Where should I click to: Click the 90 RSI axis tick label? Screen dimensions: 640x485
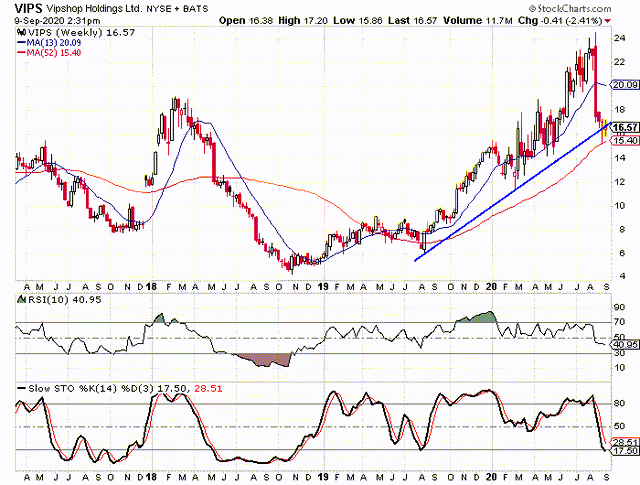620,307
